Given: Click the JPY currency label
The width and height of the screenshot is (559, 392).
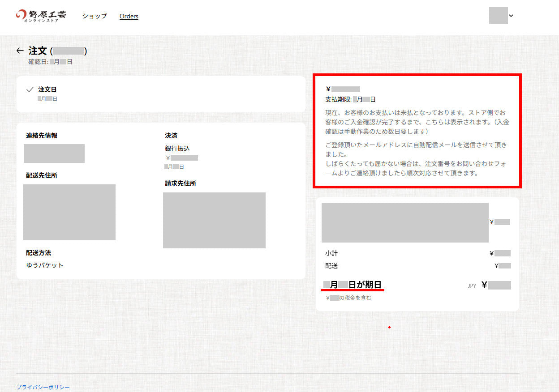Looking at the screenshot, I should (472, 285).
